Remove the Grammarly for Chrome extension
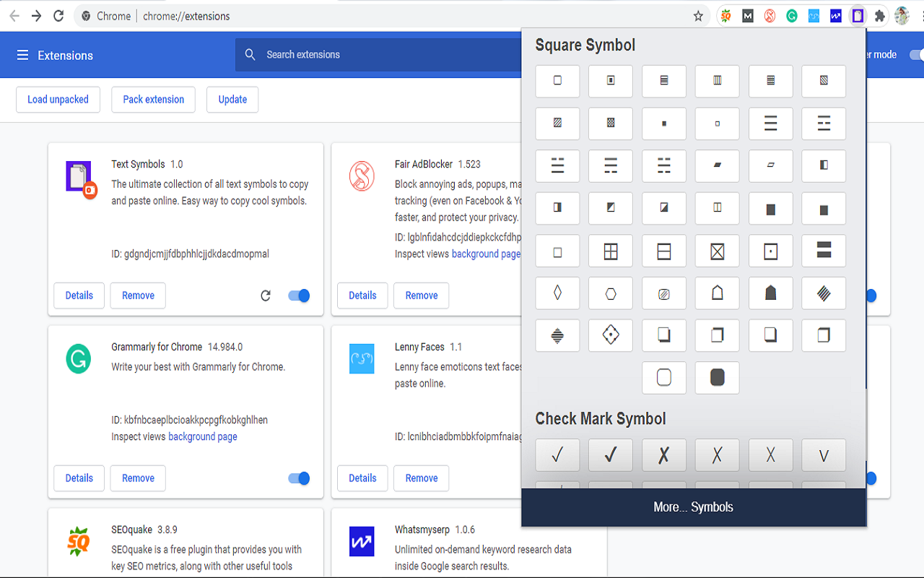Viewport: 924px width, 578px height. tap(138, 478)
